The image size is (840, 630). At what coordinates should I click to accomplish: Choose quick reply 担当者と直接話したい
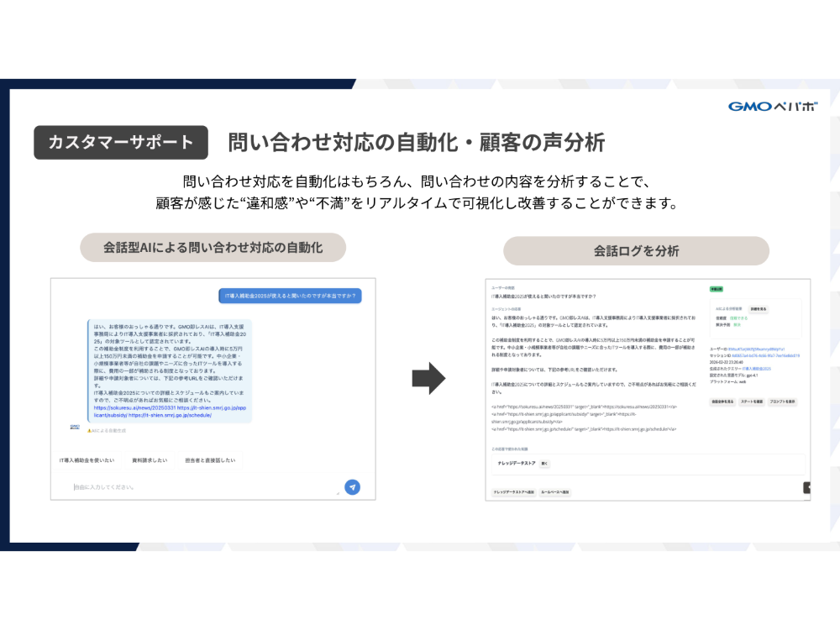[x=210, y=460]
